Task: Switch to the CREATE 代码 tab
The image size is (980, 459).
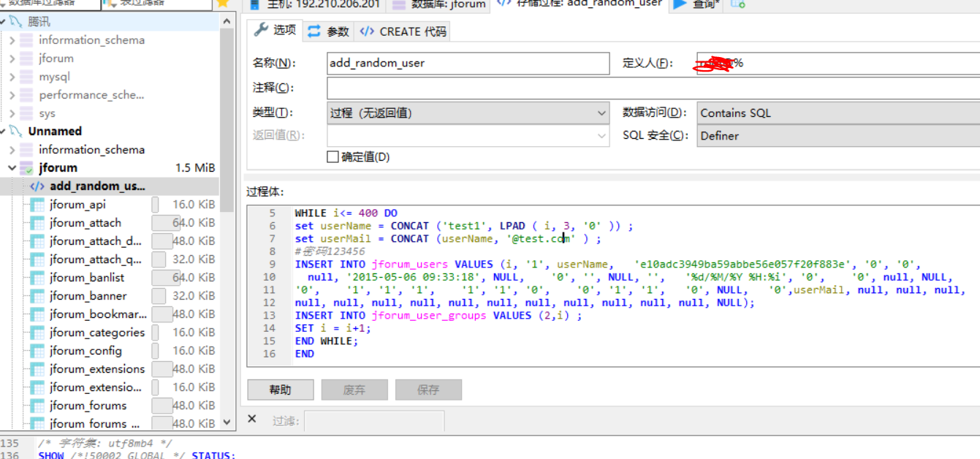Action: click(403, 31)
